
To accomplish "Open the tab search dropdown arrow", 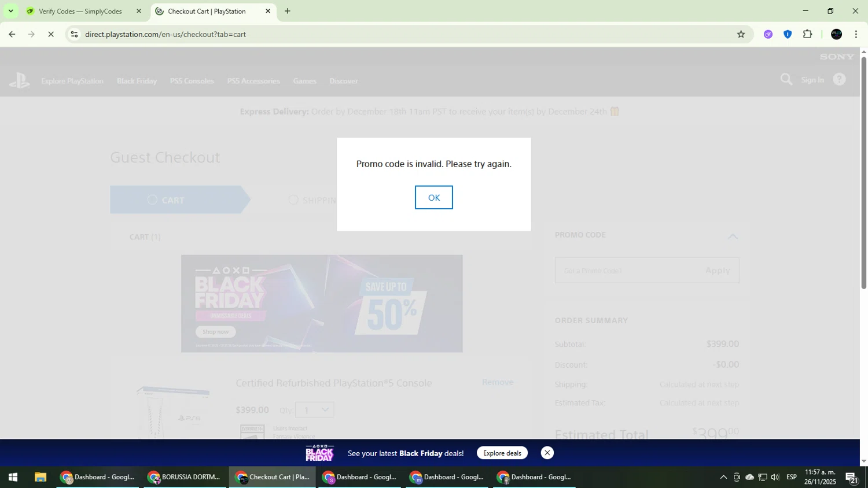I will point(10,11).
